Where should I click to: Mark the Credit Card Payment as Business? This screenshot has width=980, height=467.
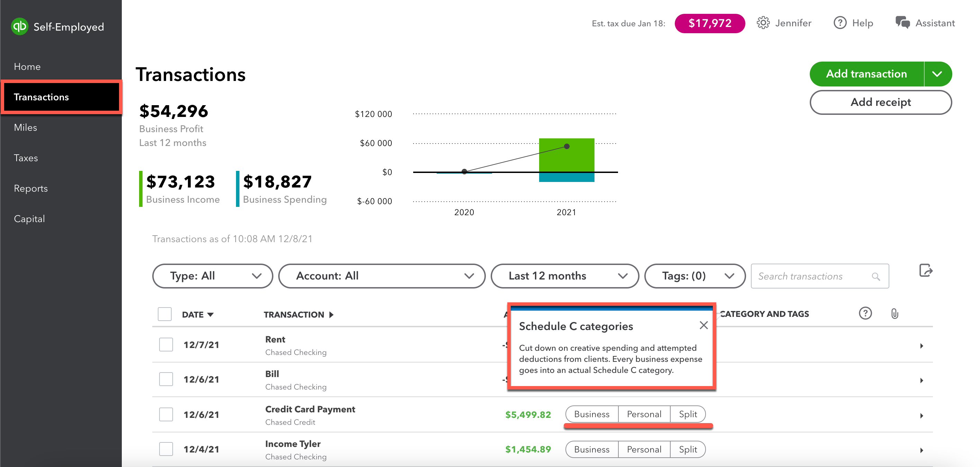click(x=592, y=414)
